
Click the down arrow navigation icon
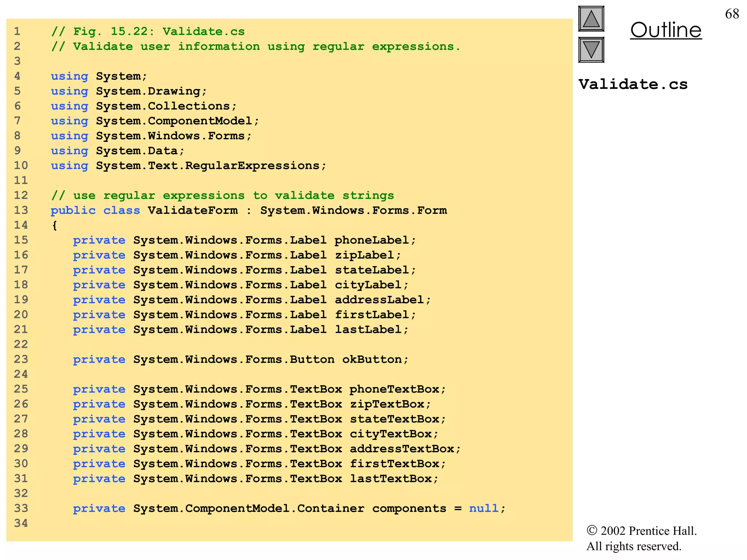click(591, 50)
